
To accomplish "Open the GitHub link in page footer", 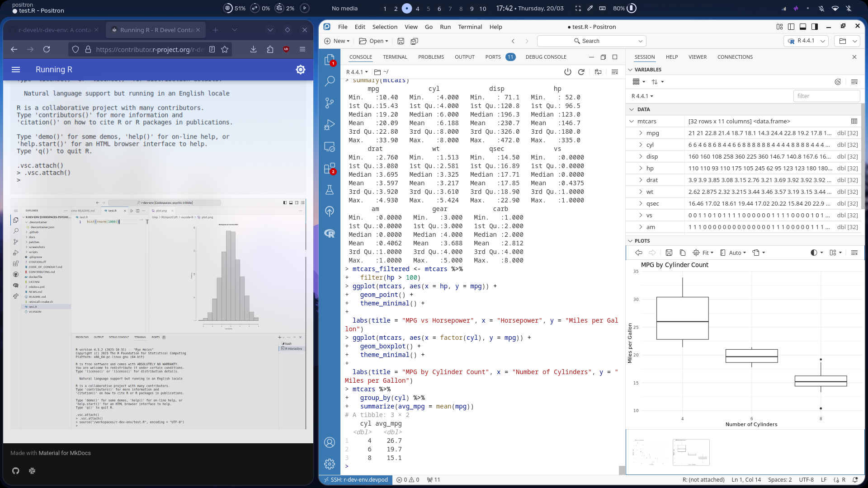I will pos(16,471).
